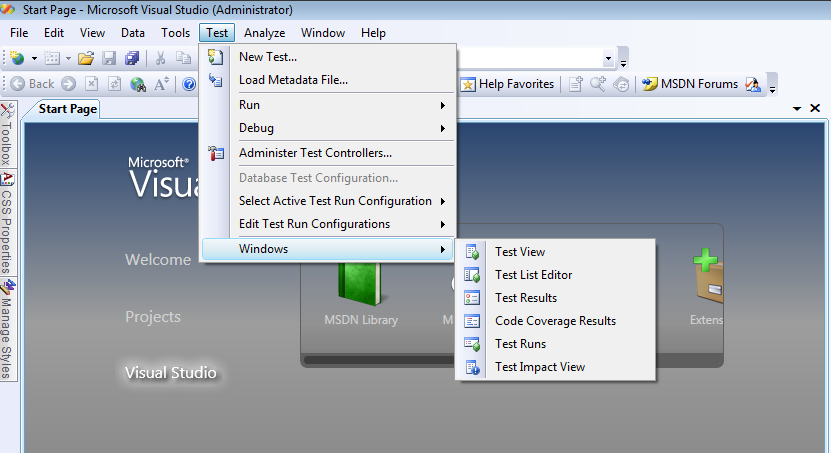Screen dimensions: 831x453
Task: Open the Manage Styles side panel tab
Action: click(7, 329)
